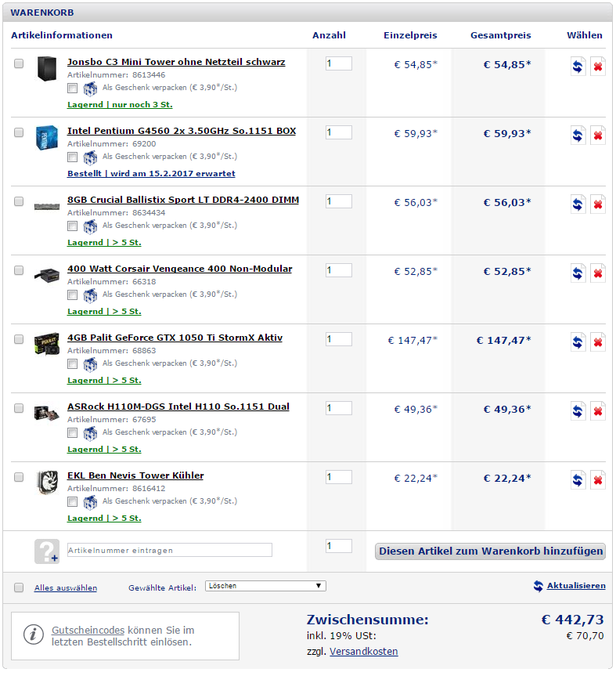Delete EKL Ben Nevis Tower Kühler
Image resolution: width=616 pixels, height=676 pixels.
point(598,480)
